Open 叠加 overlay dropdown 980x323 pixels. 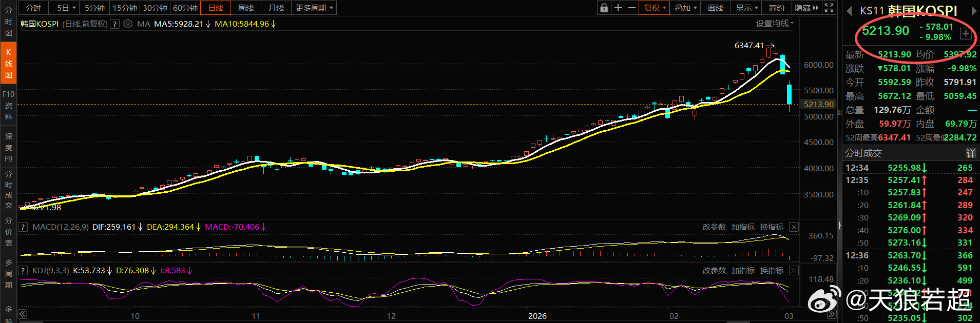[685, 8]
